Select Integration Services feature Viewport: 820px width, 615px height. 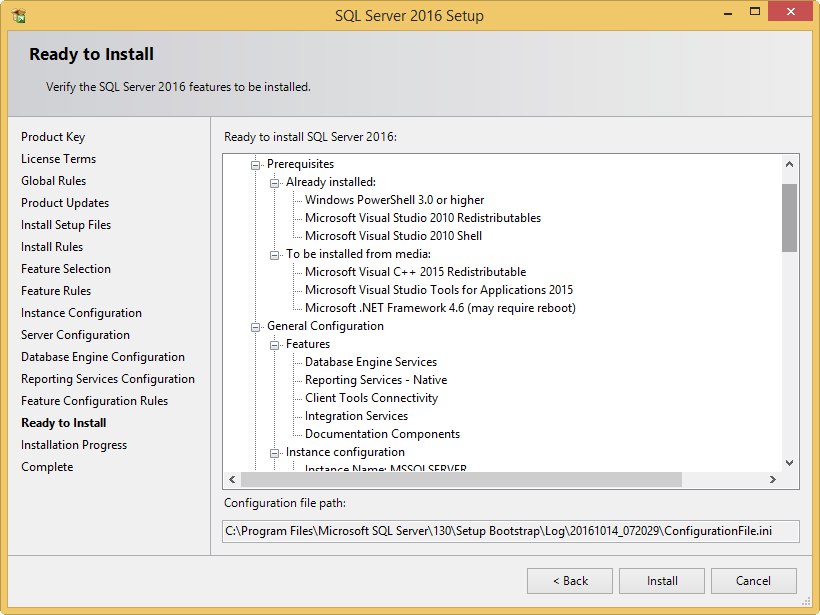pyautogui.click(x=356, y=416)
